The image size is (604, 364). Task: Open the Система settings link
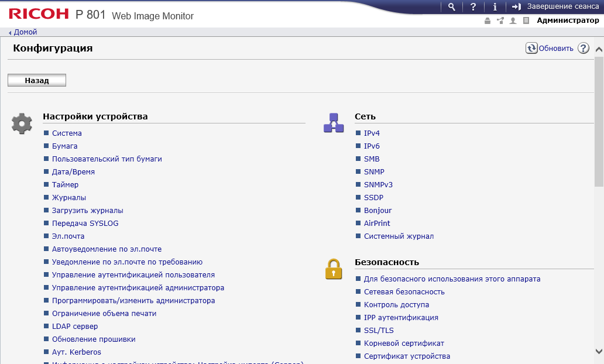[x=67, y=133]
